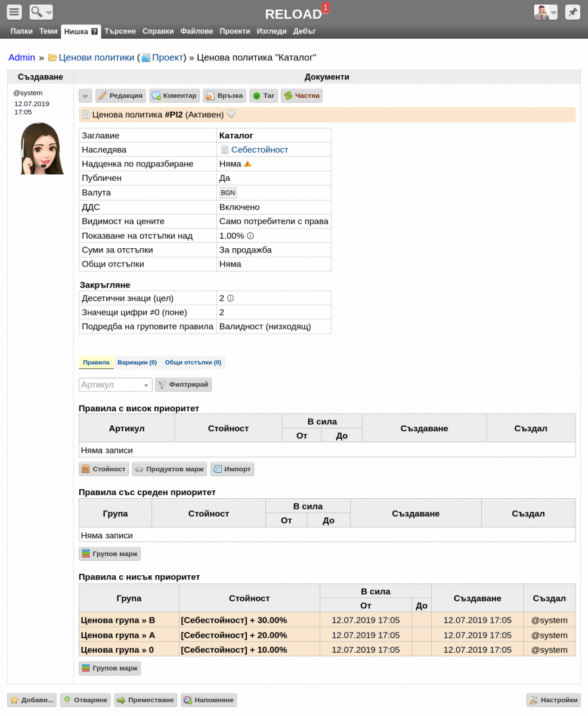Image resolution: width=588 pixels, height=716 pixels.
Task: Click the Каталог title value
Action: 236,135
